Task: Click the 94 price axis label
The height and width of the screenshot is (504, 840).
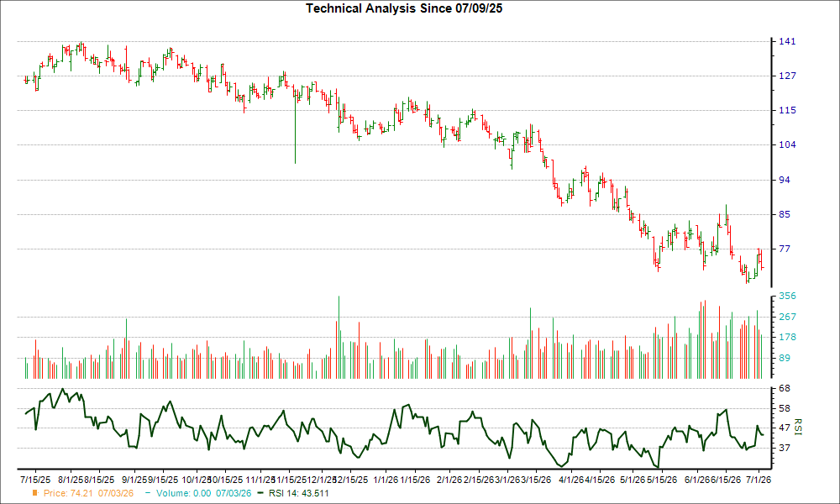Action: tap(785, 180)
